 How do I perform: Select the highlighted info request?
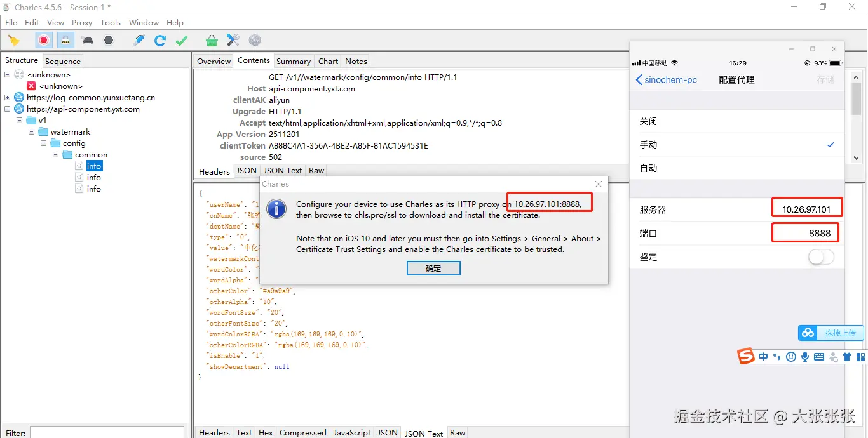[x=93, y=166]
